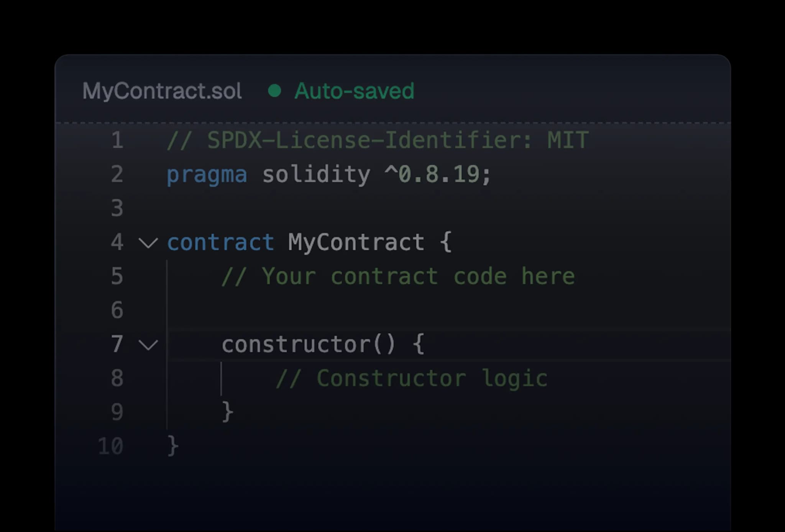Click the green Auto-saved status dot

pyautogui.click(x=274, y=91)
